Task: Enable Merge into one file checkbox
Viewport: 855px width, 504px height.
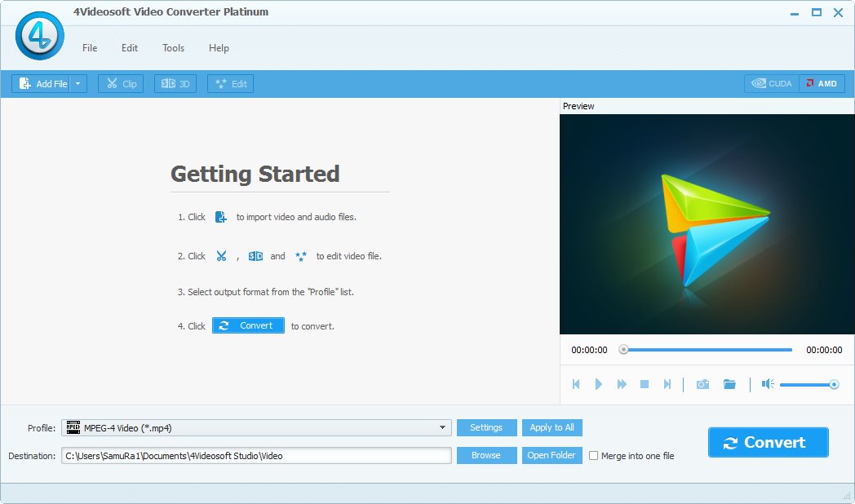Action: click(593, 456)
